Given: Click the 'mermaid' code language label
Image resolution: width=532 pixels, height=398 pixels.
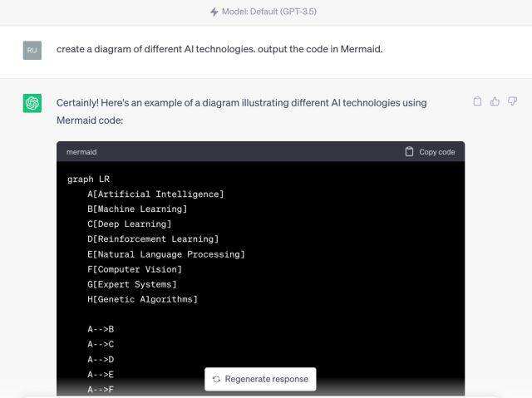Looking at the screenshot, I should click(x=81, y=152).
